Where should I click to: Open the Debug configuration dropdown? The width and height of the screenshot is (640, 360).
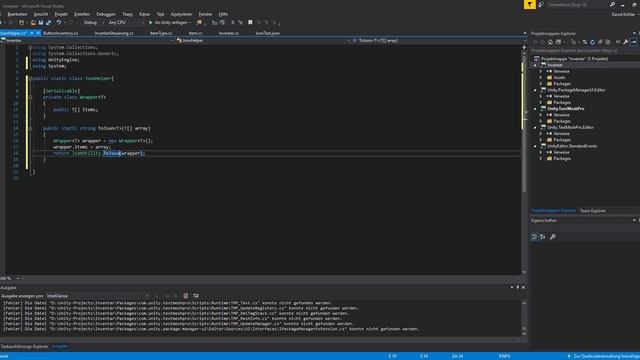coord(93,22)
